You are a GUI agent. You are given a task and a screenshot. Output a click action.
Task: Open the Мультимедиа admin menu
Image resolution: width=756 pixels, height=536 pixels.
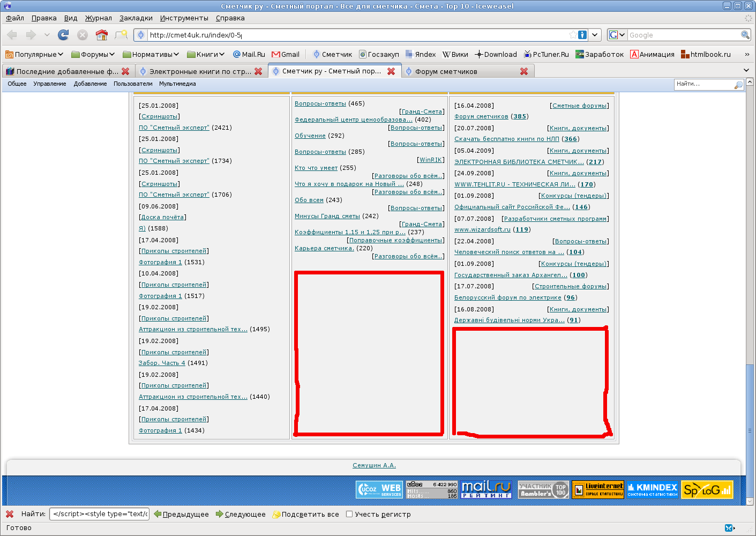pyautogui.click(x=177, y=84)
